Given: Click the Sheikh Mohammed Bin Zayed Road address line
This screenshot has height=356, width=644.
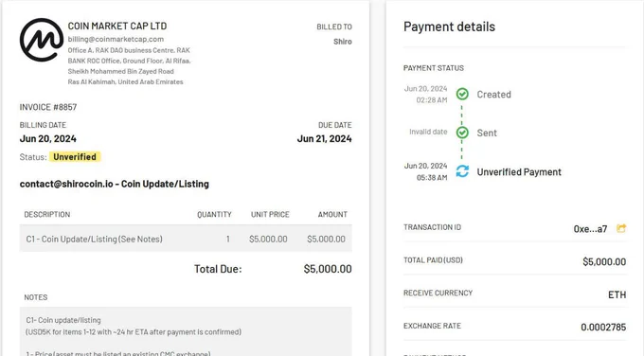Looking at the screenshot, I should pos(121,71).
